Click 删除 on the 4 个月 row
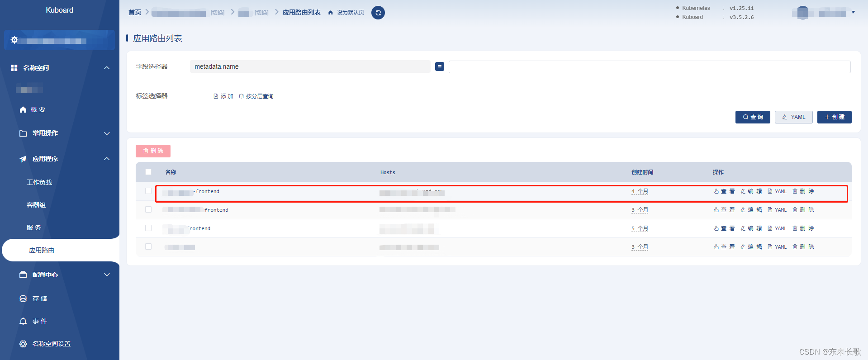This screenshot has width=868, height=360. [x=803, y=191]
